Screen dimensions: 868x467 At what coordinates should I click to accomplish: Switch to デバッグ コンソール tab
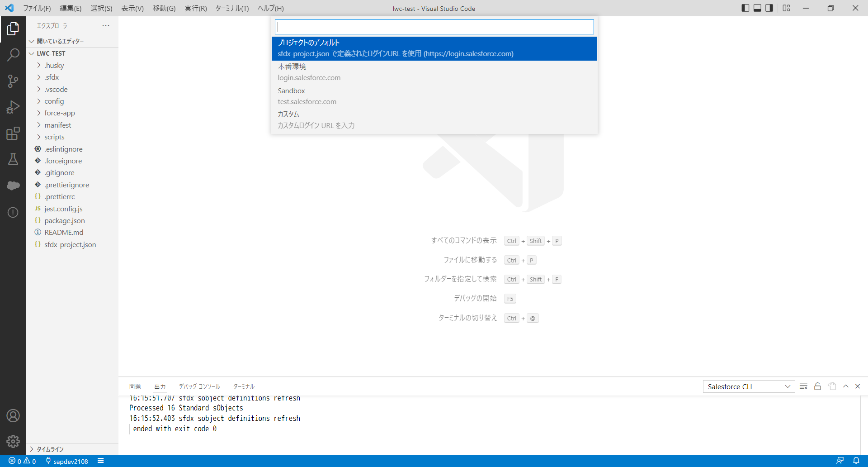(x=199, y=386)
